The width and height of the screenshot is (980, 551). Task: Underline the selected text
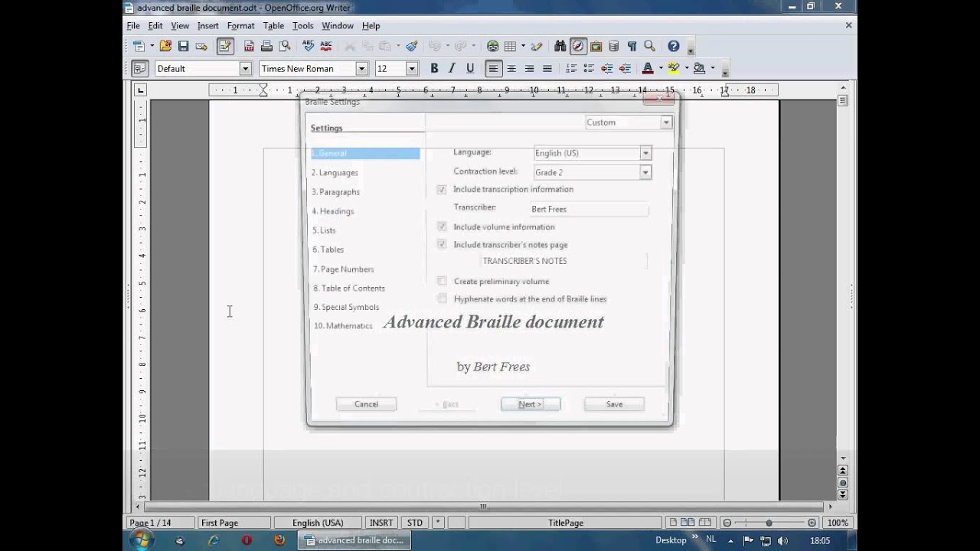[x=470, y=68]
